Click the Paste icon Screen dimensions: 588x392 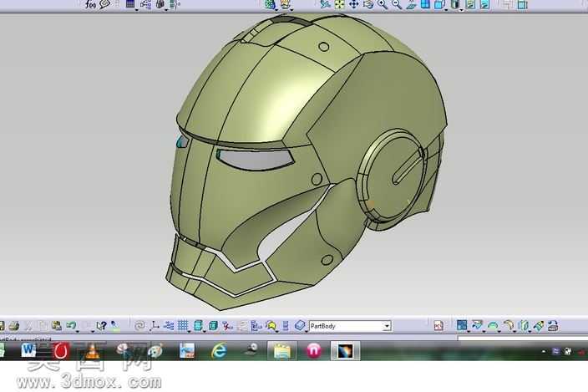(57, 326)
